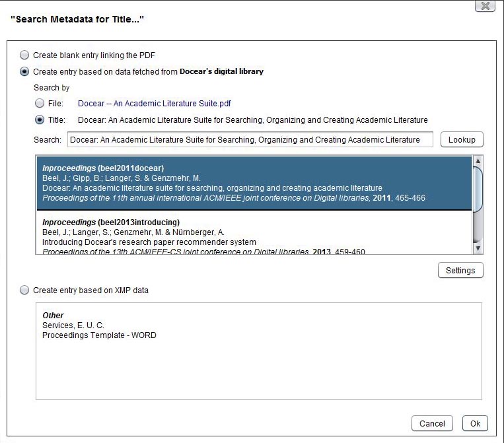The width and height of the screenshot is (504, 443).
Task: Click 'Beel, J.; Gipp, B.; Langer, S.' author line
Action: [121, 178]
